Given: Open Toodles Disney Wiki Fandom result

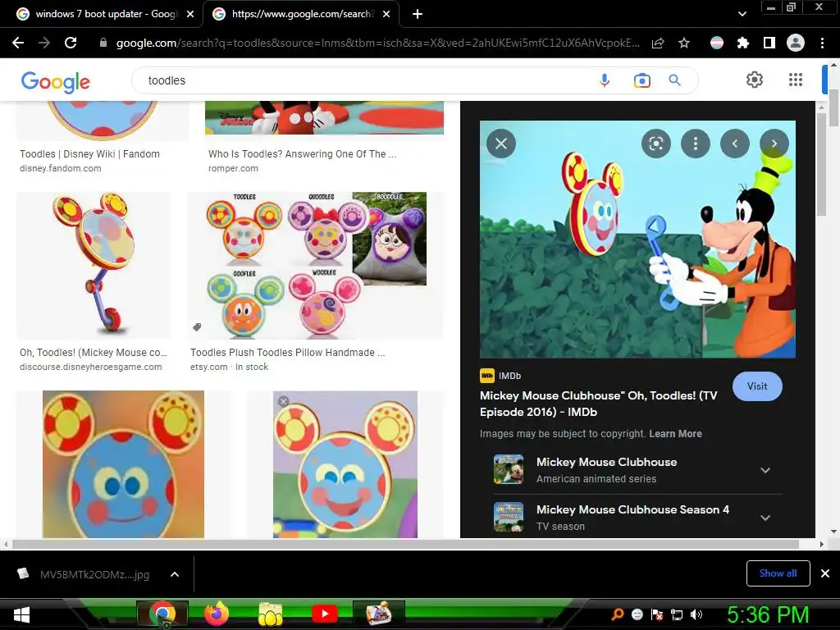Looking at the screenshot, I should pos(89,154).
